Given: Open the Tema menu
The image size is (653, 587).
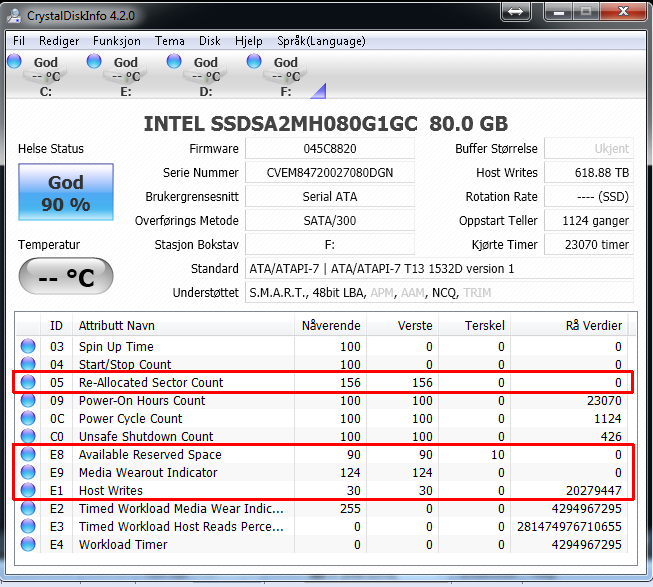Looking at the screenshot, I should (169, 41).
